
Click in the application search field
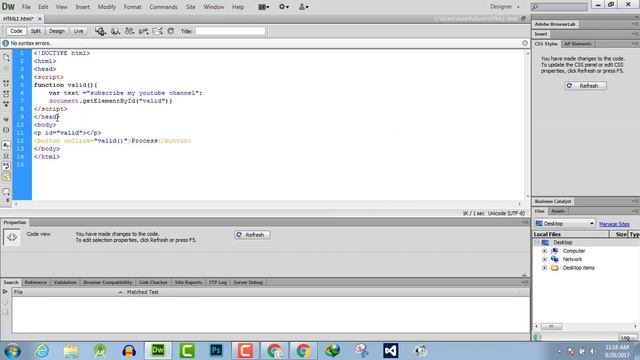(x=559, y=7)
